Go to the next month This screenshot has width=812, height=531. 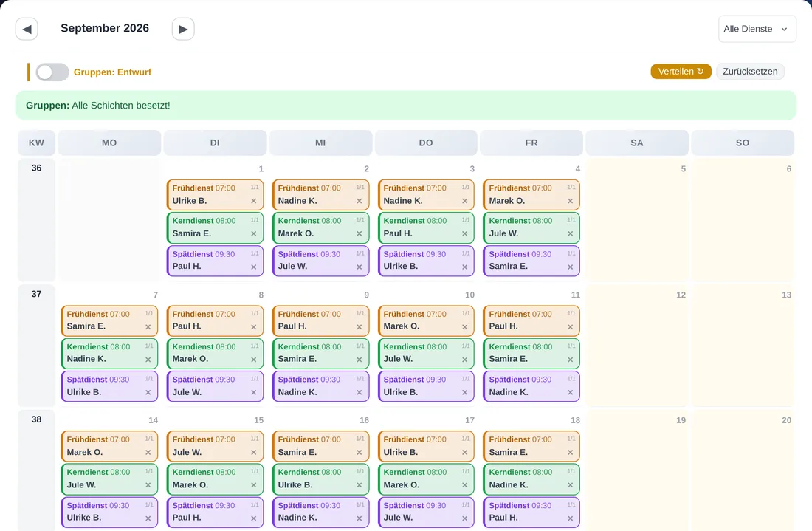(183, 29)
